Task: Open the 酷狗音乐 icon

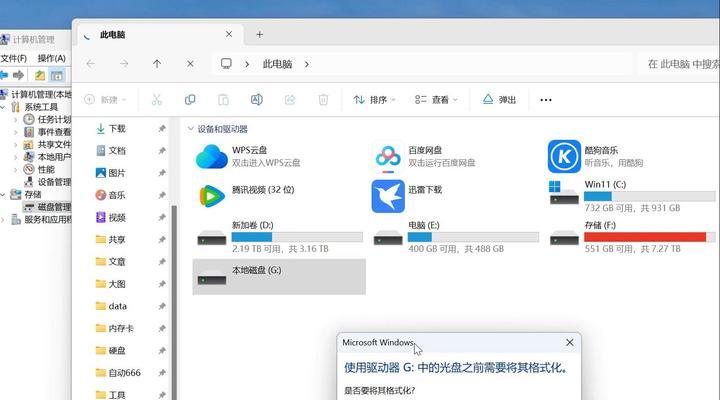Action: [x=564, y=157]
